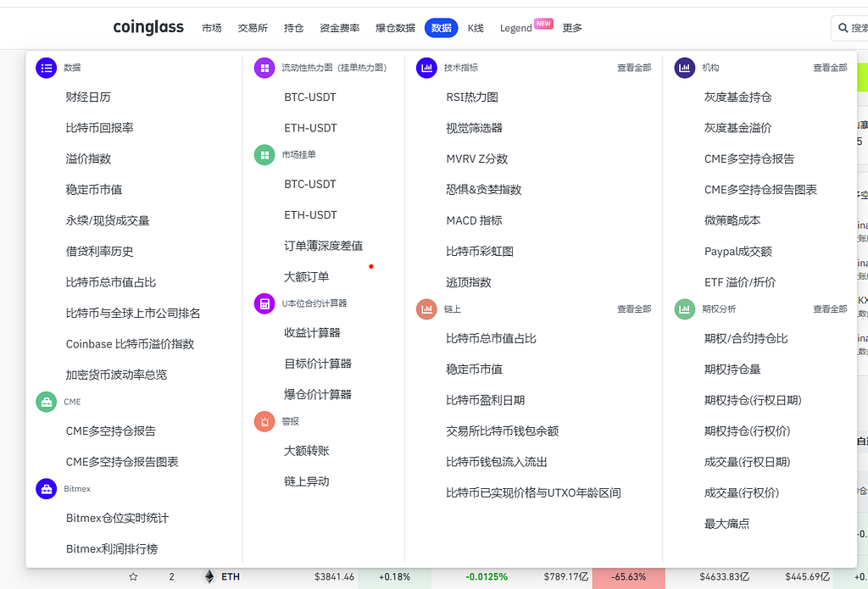
Task: Open 灰度基金持仓 under 机构
Action: pos(737,97)
